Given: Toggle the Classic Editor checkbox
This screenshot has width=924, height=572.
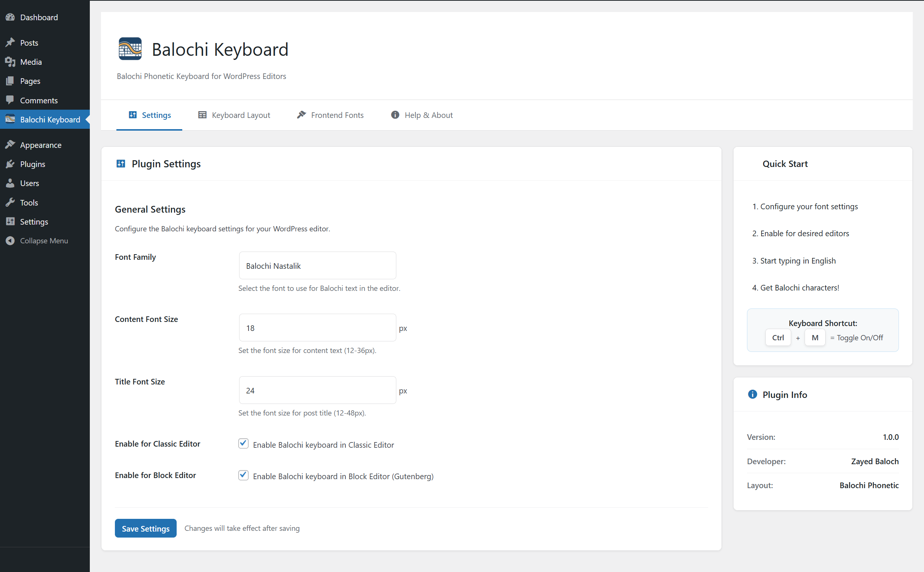Looking at the screenshot, I should tap(243, 443).
